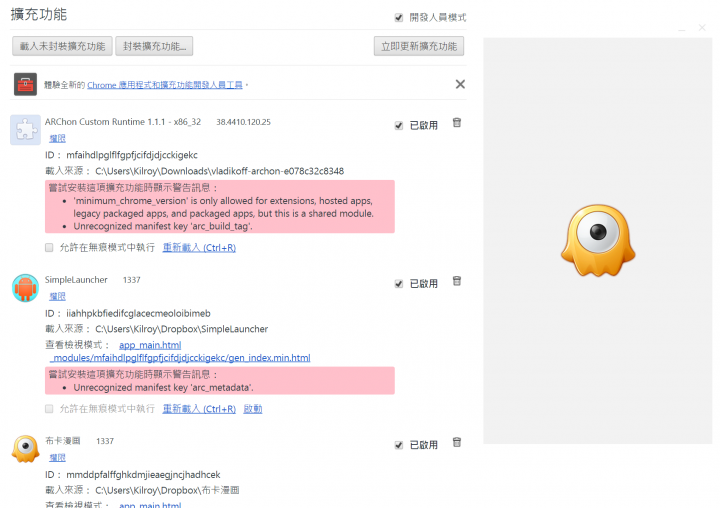Click the red toolbox developer tools icon
720x508 pixels.
point(25,84)
